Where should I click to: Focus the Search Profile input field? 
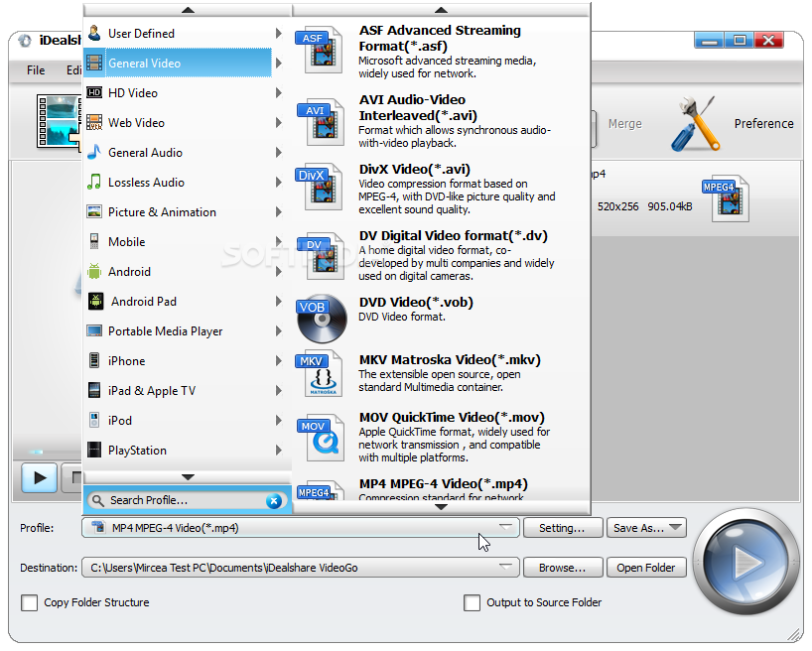(x=187, y=500)
